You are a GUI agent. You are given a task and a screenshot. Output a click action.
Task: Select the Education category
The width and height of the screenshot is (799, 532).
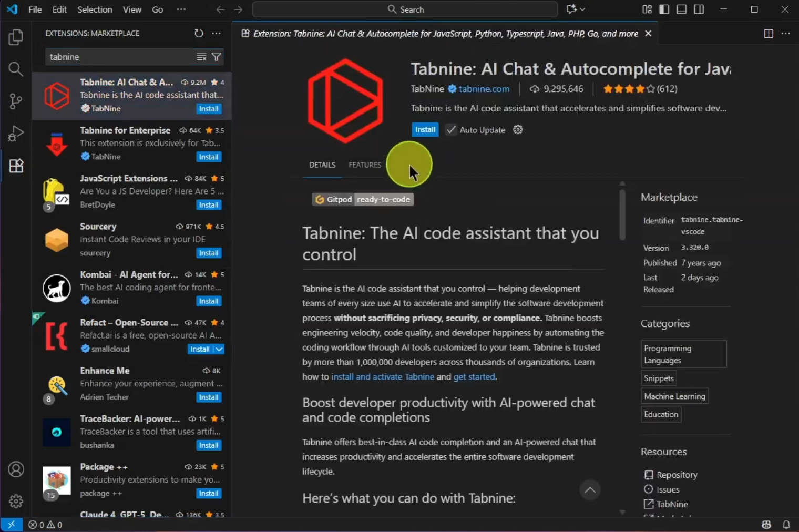pos(661,414)
